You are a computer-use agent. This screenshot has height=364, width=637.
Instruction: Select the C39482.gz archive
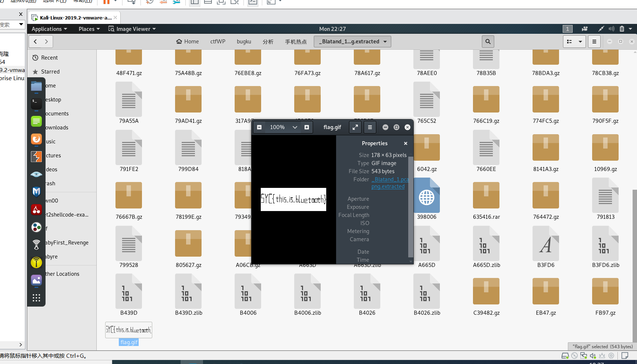(x=486, y=291)
